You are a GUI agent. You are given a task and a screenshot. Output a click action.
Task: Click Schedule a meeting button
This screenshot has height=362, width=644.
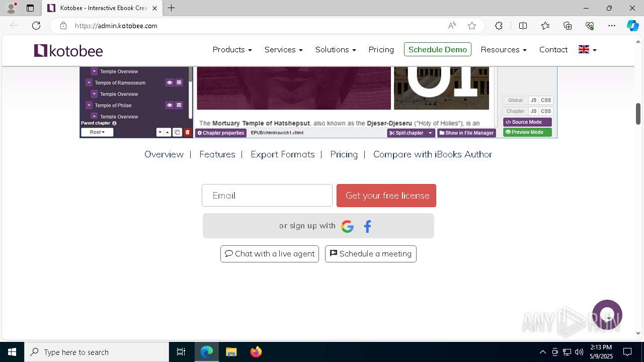[371, 254]
